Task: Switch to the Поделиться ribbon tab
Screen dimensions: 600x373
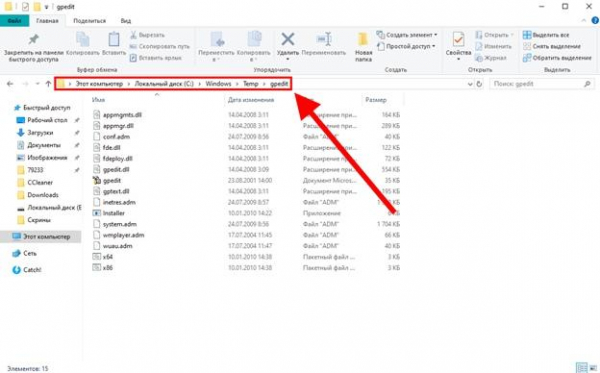Action: pos(90,21)
